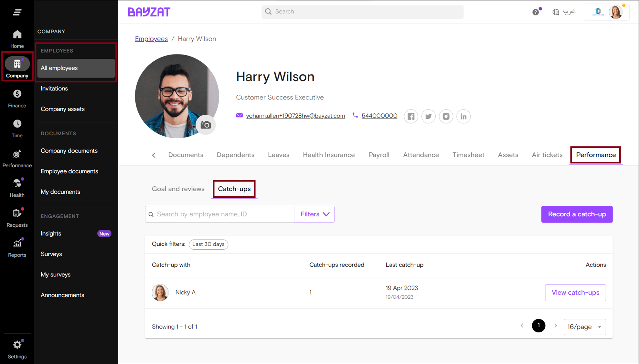
Task: Open View catch-ups for Nicky A
Action: tap(575, 292)
